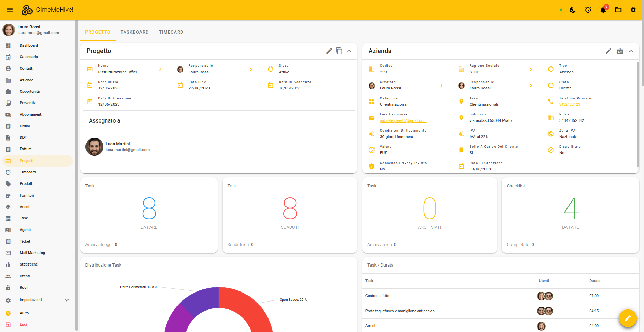Toggle dark mode moon icon
644x332 pixels.
point(572,10)
